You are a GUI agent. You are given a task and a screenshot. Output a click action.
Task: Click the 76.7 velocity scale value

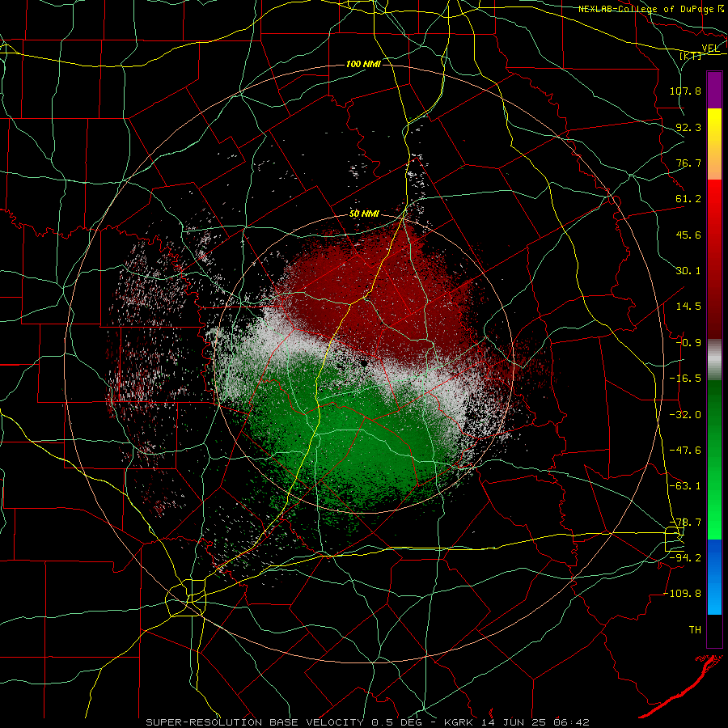pos(688,163)
